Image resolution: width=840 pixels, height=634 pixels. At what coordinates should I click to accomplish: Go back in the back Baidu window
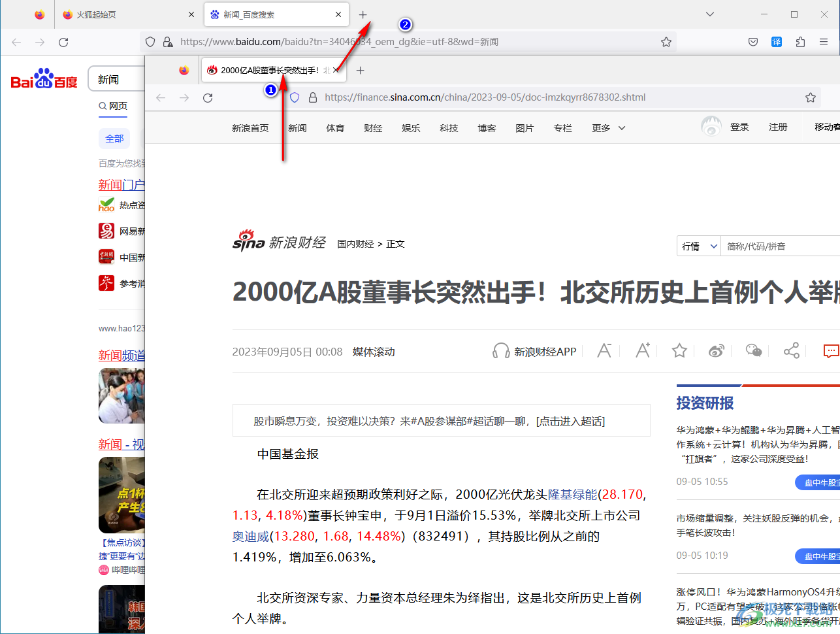pos(16,42)
